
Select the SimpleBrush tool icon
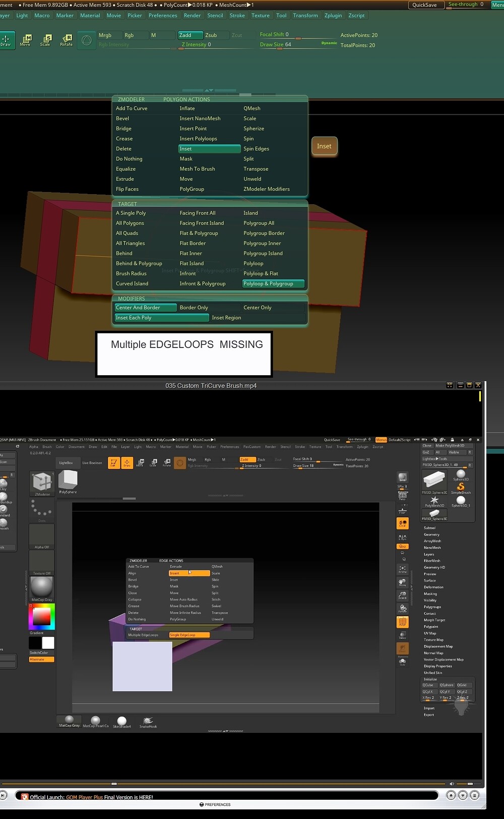[461, 488]
